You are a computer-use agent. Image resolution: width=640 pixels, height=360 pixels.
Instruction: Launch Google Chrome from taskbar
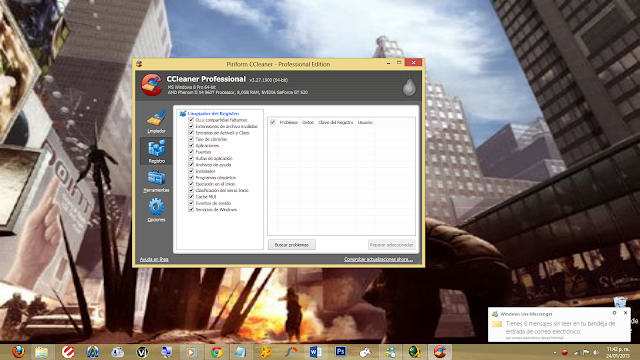(217, 352)
